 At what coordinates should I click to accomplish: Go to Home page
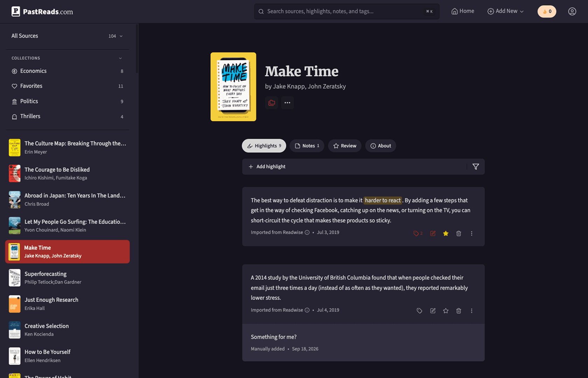[463, 11]
